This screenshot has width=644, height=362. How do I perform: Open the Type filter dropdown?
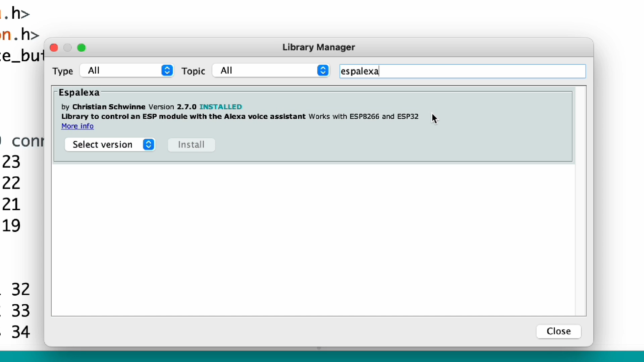127,70
